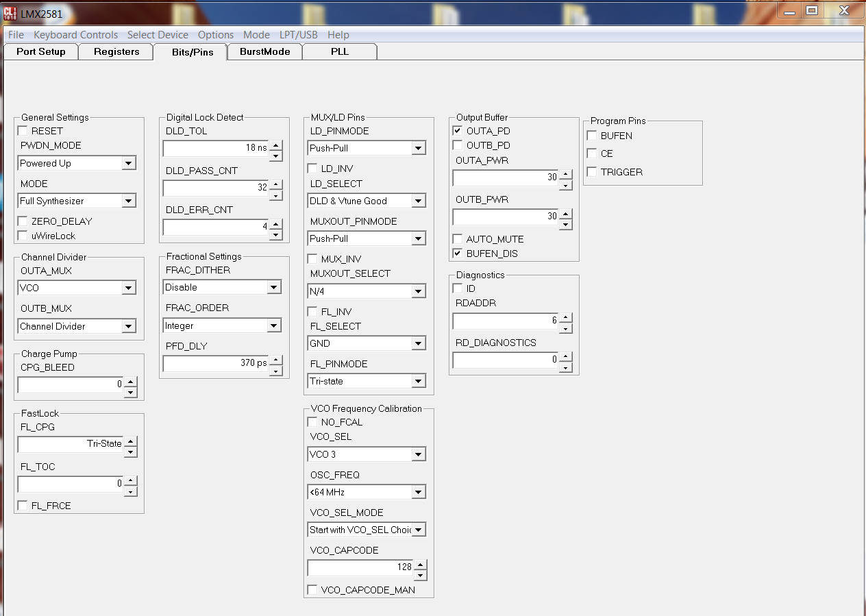Check the OUTB_PD checkbox
The image size is (866, 616).
[458, 145]
